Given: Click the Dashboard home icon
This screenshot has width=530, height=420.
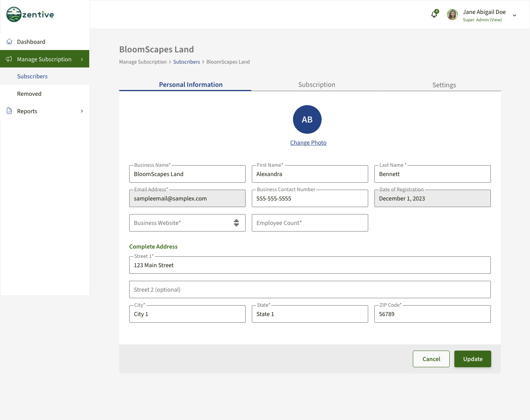Looking at the screenshot, I should pyautogui.click(x=9, y=41).
